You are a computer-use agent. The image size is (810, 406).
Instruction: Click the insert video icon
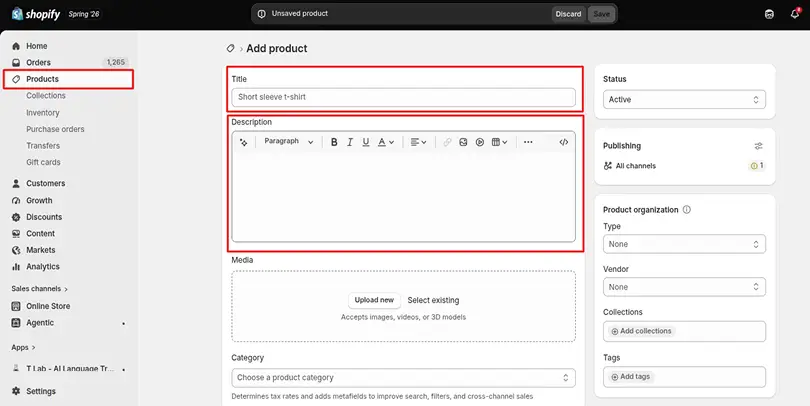[480, 142]
